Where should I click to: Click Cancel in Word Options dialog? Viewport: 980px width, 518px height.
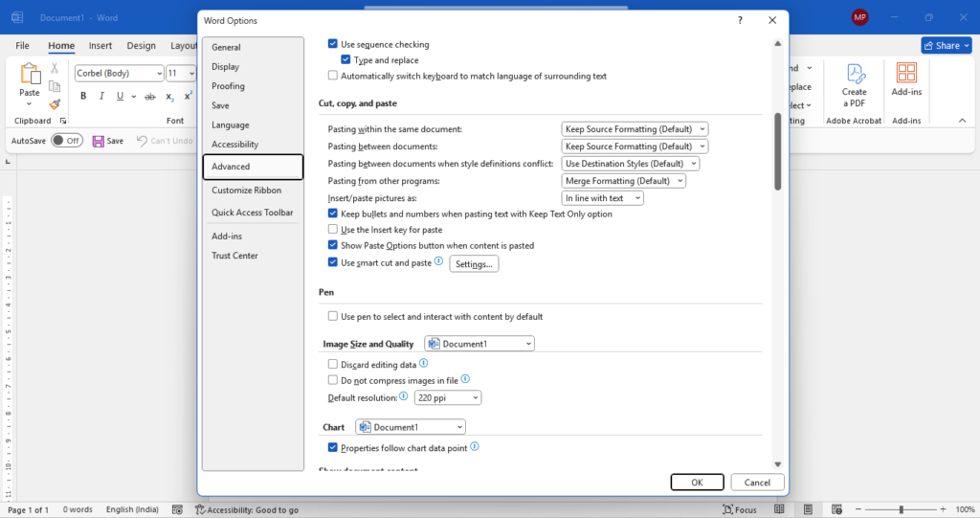[757, 483]
